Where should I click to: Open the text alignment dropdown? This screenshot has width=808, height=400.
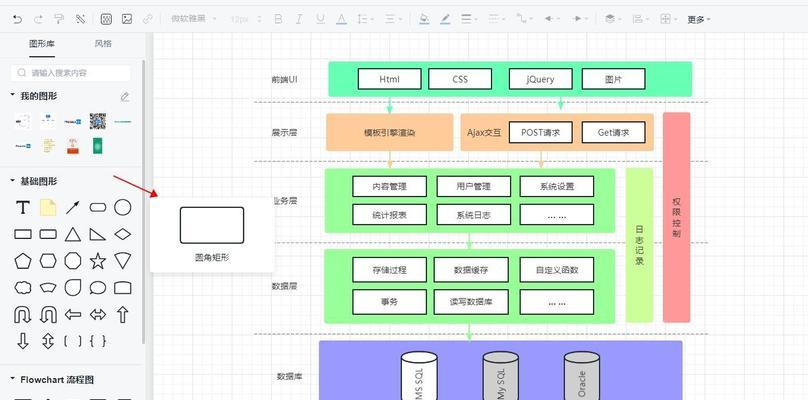[393, 20]
